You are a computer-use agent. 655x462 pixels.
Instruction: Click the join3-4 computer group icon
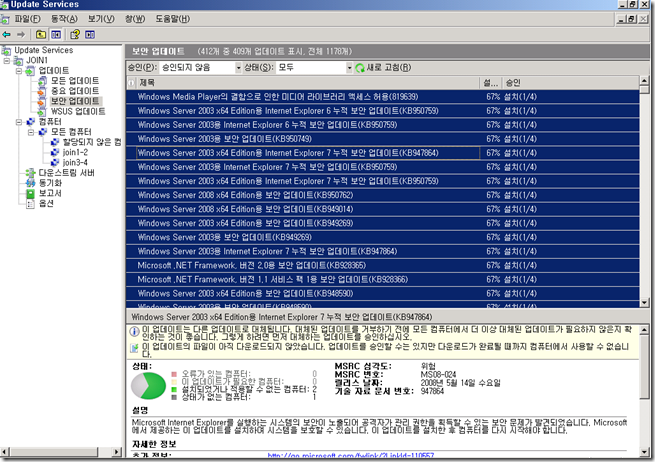coord(55,162)
